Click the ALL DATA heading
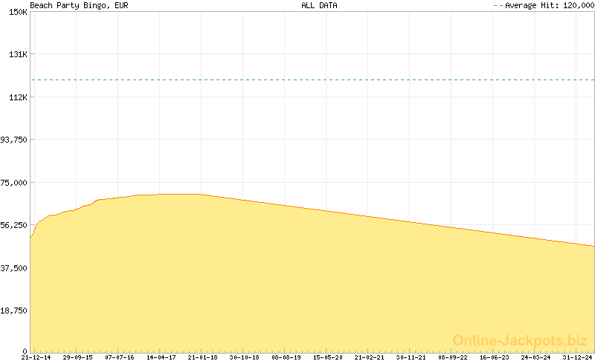The height and width of the screenshot is (364, 595). click(319, 5)
